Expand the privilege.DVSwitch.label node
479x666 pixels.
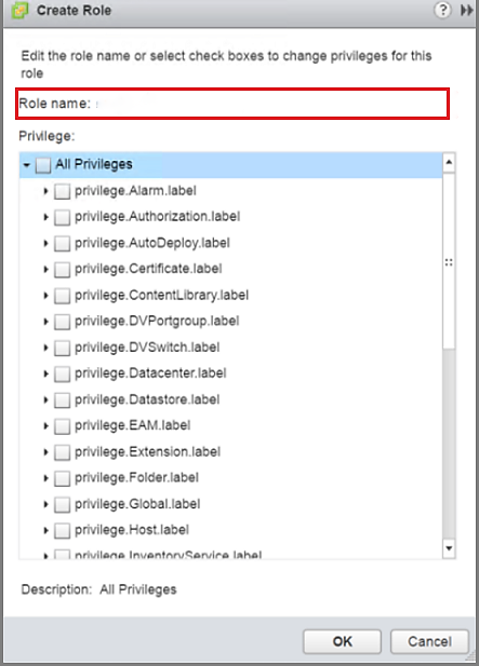click(46, 348)
